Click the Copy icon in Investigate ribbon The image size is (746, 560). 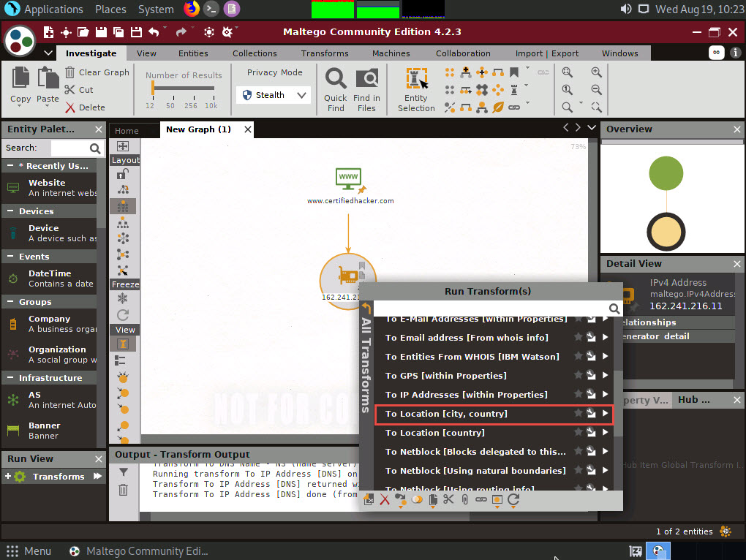click(20, 77)
